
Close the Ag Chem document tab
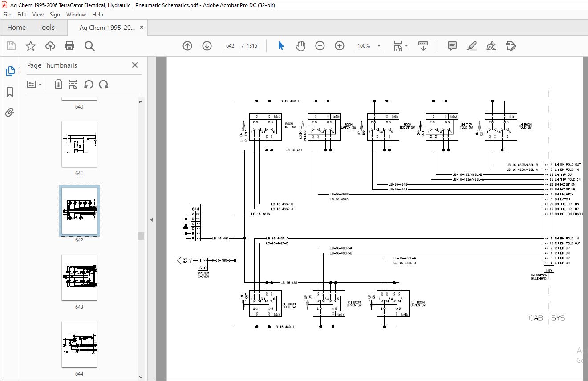[x=142, y=28]
